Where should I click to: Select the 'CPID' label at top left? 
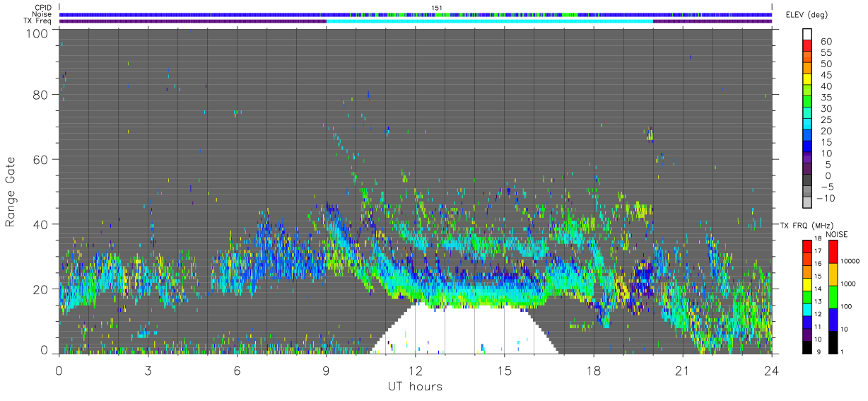pyautogui.click(x=42, y=8)
